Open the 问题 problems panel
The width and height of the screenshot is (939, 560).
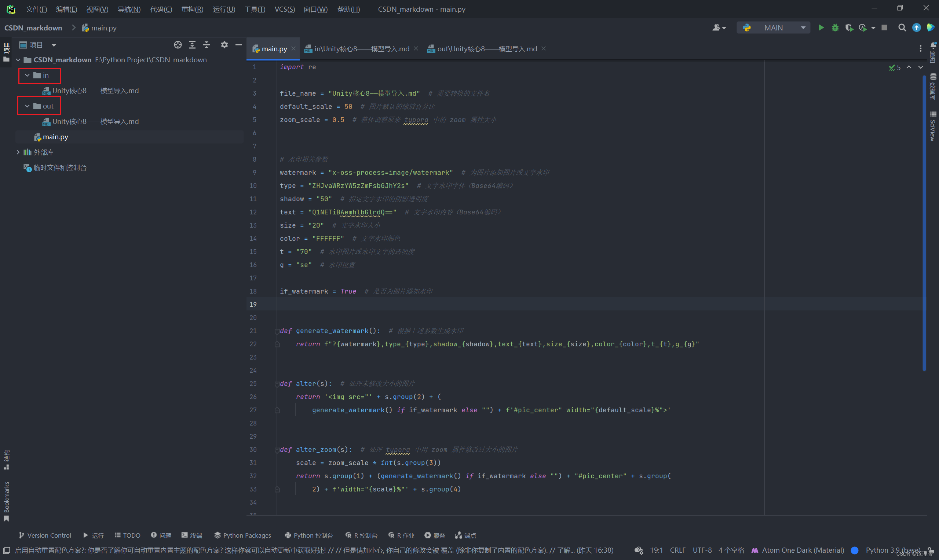click(x=161, y=535)
